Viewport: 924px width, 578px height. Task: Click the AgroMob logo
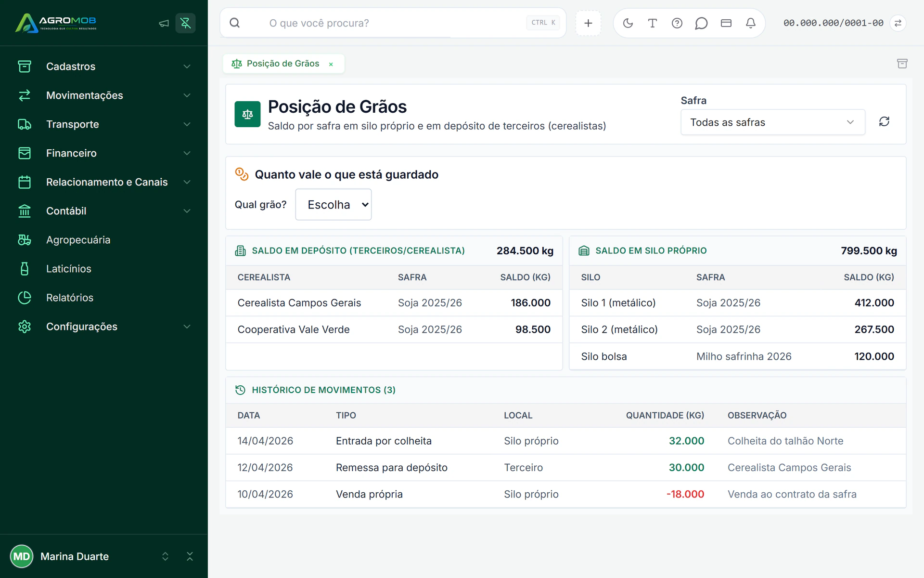pos(56,23)
